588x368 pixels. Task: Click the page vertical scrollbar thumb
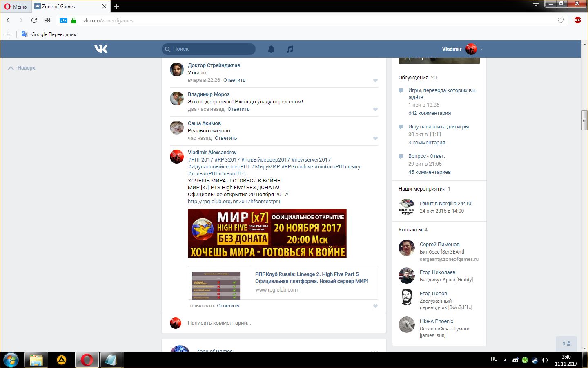584,120
